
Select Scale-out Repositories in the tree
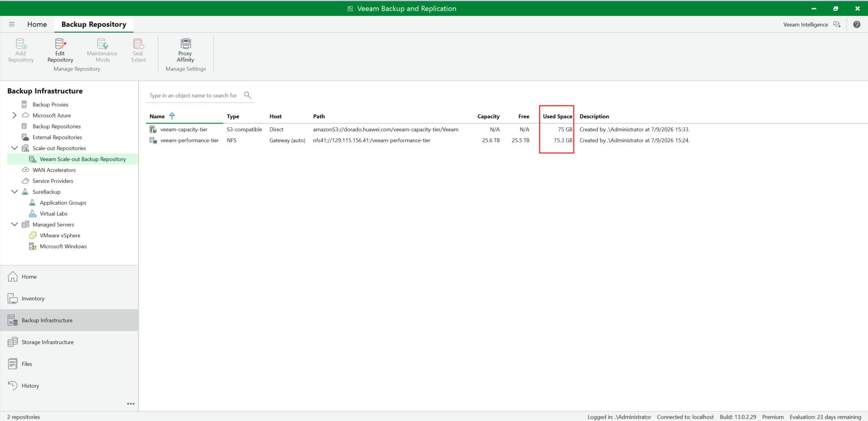click(x=59, y=148)
